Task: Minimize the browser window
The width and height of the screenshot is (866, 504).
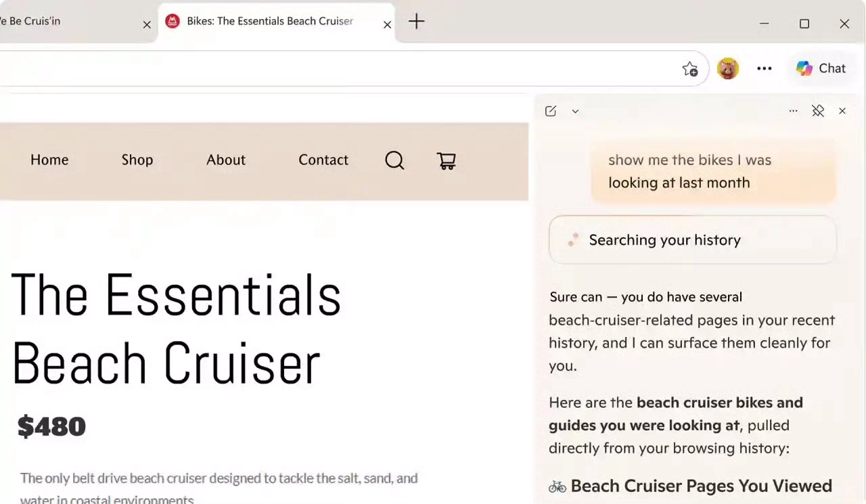Action: pyautogui.click(x=765, y=24)
